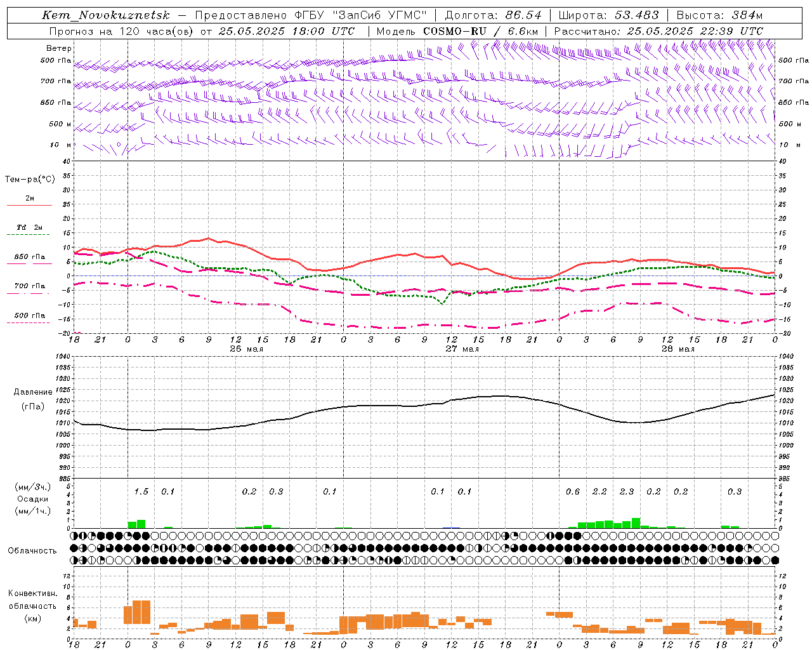Click the altitude text 'Высота: 384м'

719,15
